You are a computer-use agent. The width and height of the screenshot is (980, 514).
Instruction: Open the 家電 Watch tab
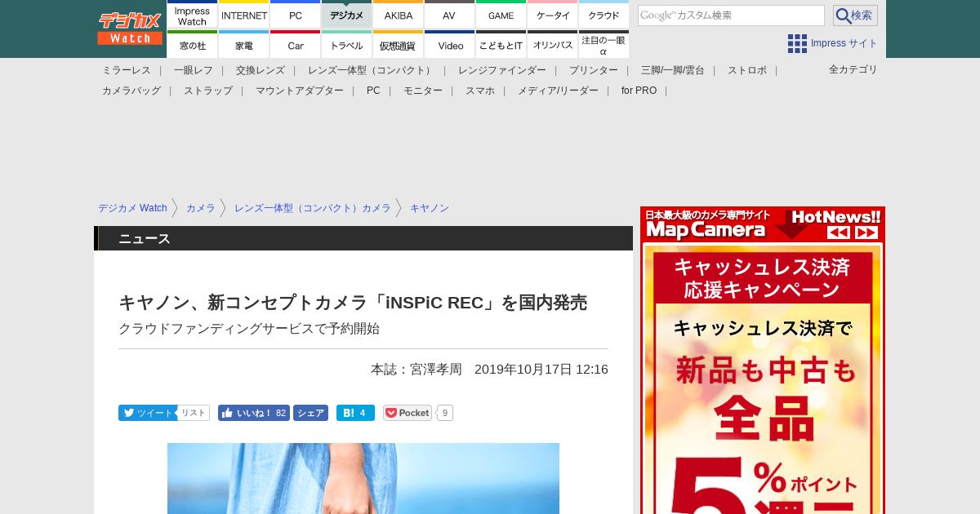coord(244,45)
